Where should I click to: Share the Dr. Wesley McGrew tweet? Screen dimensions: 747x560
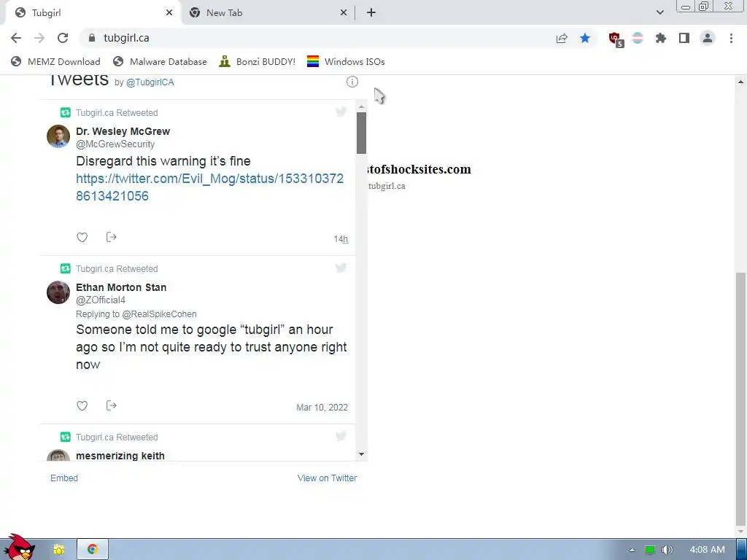click(112, 237)
